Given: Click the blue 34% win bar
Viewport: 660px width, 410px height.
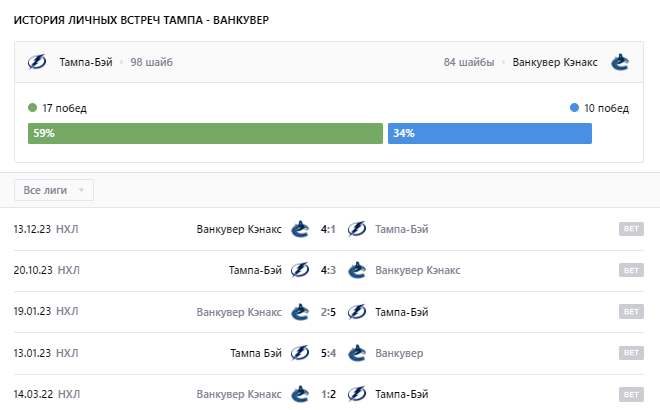Looking at the screenshot, I should click(x=490, y=133).
